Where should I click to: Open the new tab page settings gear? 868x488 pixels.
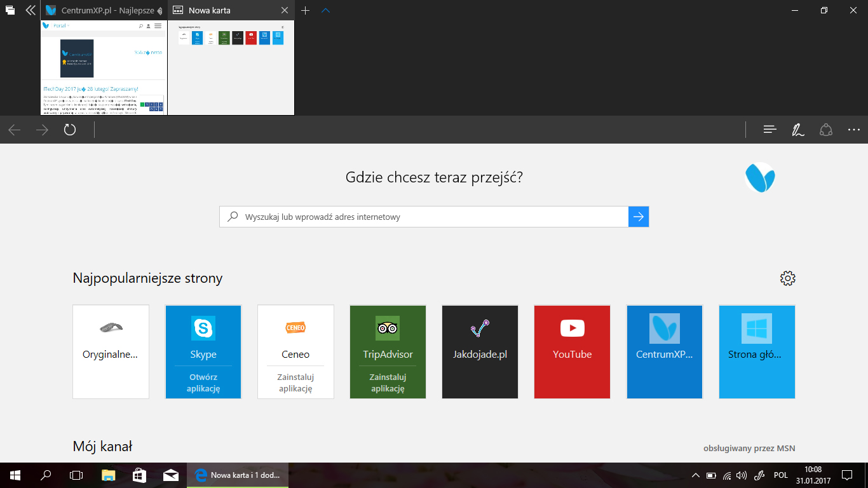pyautogui.click(x=788, y=278)
